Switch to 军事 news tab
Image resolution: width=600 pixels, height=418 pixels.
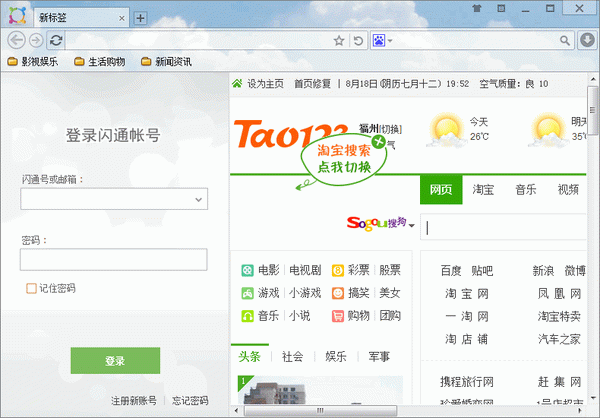[379, 357]
